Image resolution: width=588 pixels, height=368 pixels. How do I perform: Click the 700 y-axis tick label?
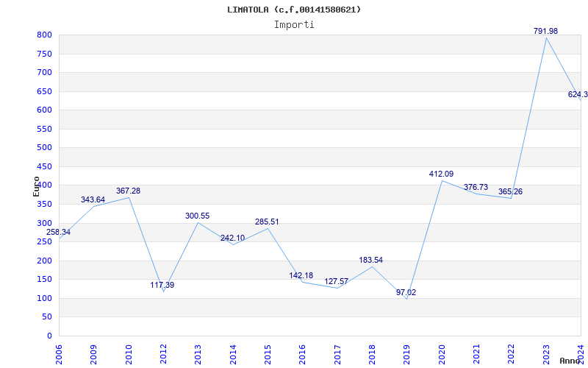point(44,73)
